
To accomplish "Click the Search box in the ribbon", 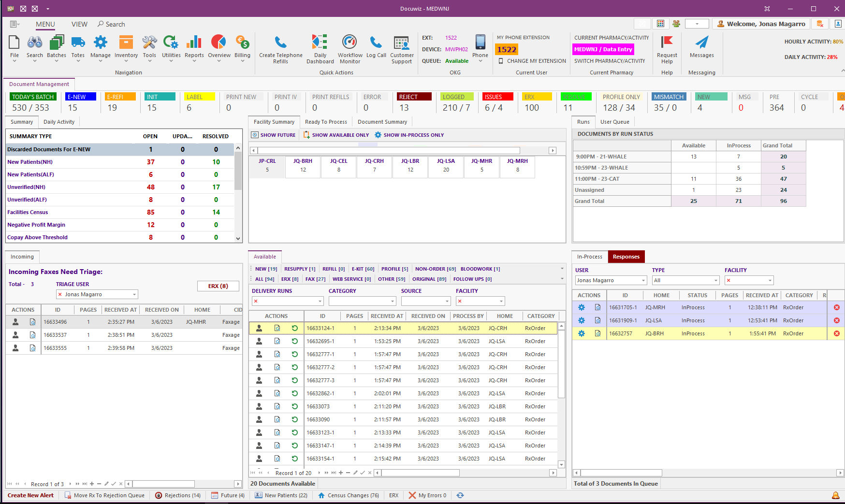I will [111, 24].
